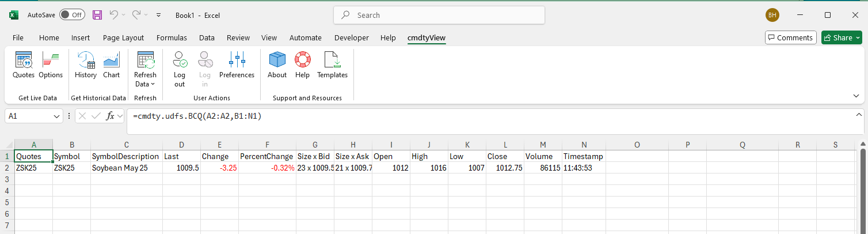Open the File tab
This screenshot has height=234, width=868.
click(x=18, y=37)
